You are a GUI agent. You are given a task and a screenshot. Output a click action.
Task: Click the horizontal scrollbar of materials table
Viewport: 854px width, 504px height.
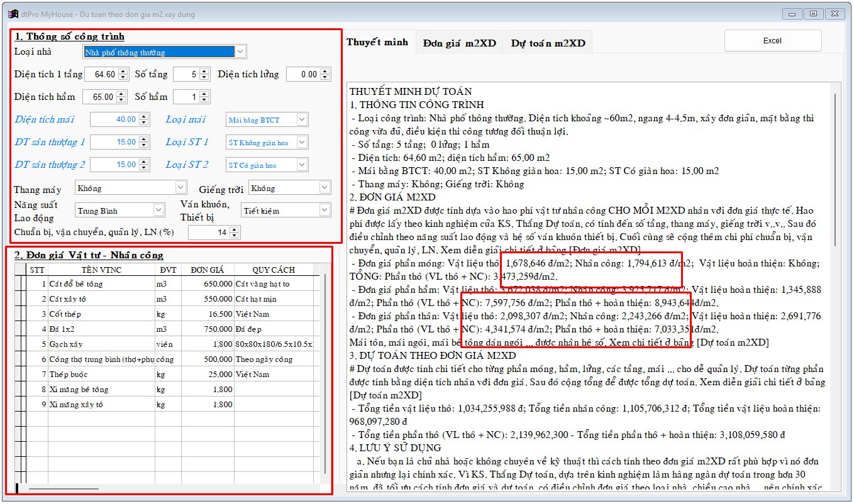point(57,488)
